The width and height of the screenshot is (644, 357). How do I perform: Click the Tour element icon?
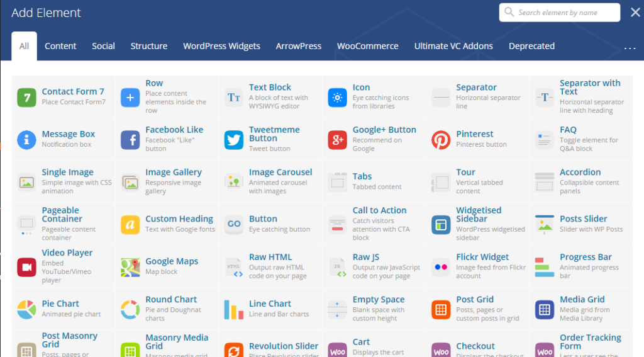441,182
